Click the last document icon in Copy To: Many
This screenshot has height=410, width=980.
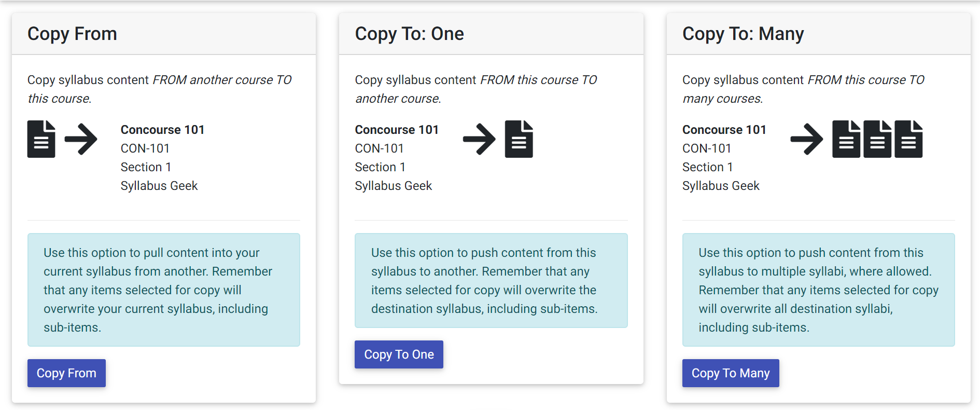908,139
